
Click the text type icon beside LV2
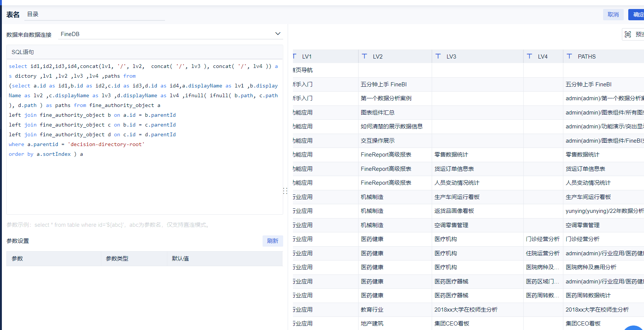364,56
